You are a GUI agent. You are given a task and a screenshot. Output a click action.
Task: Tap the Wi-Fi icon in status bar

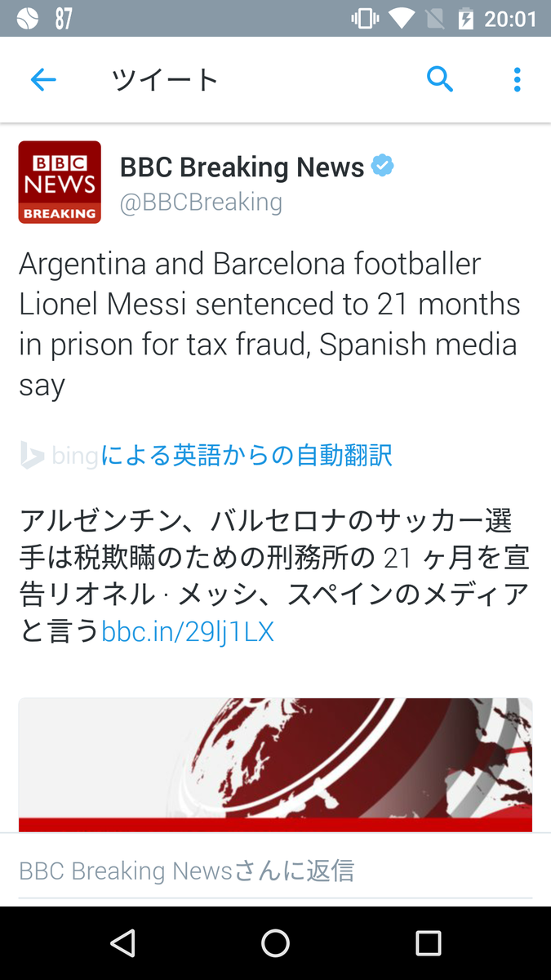(401, 18)
